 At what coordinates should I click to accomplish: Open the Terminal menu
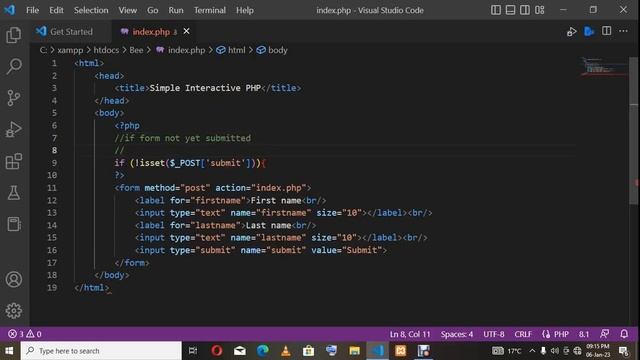[210, 10]
